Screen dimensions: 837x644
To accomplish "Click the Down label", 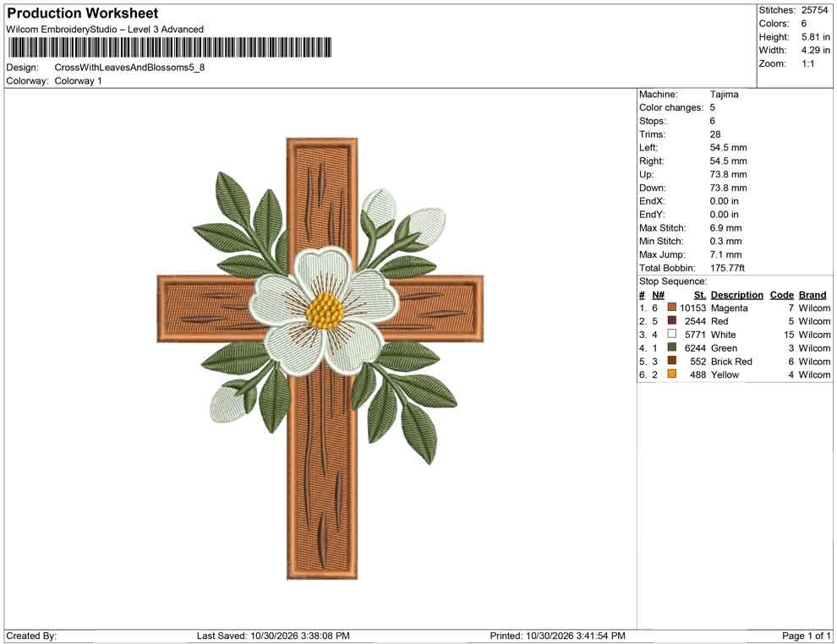I will pos(653,188).
